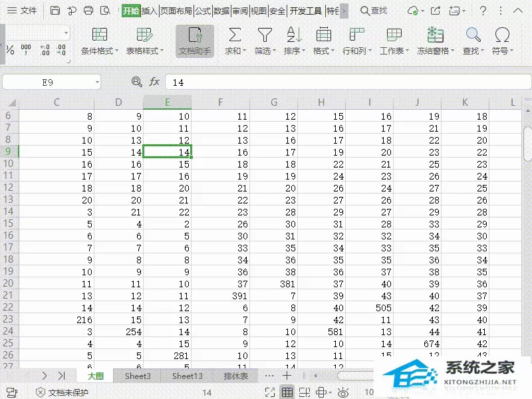Image resolution: width=532 pixels, height=399 pixels.
Task: Open the 文件 File menu button
Action: coord(22,11)
